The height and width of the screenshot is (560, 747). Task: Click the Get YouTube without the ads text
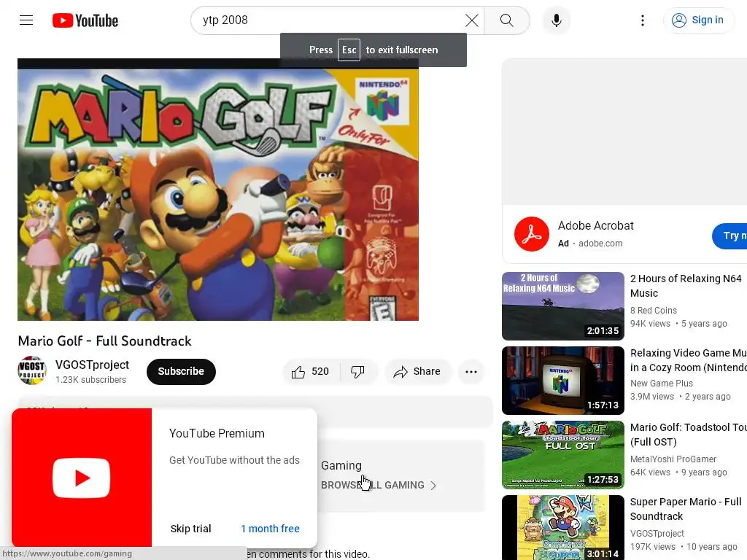click(x=234, y=460)
